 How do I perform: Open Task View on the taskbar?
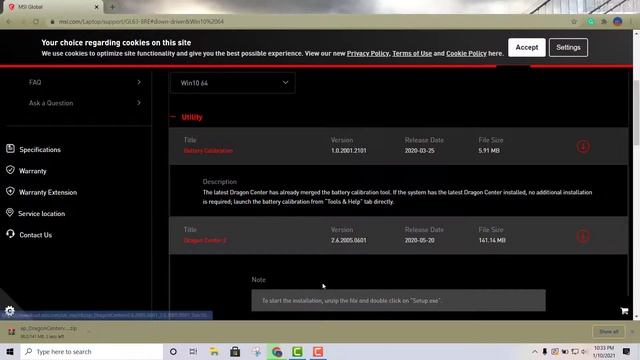click(x=193, y=351)
